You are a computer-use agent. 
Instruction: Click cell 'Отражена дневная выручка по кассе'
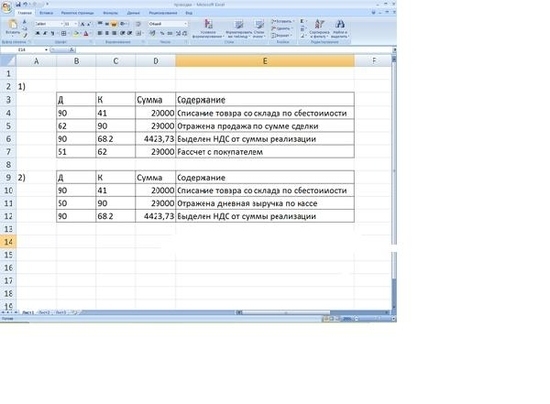tap(265, 203)
